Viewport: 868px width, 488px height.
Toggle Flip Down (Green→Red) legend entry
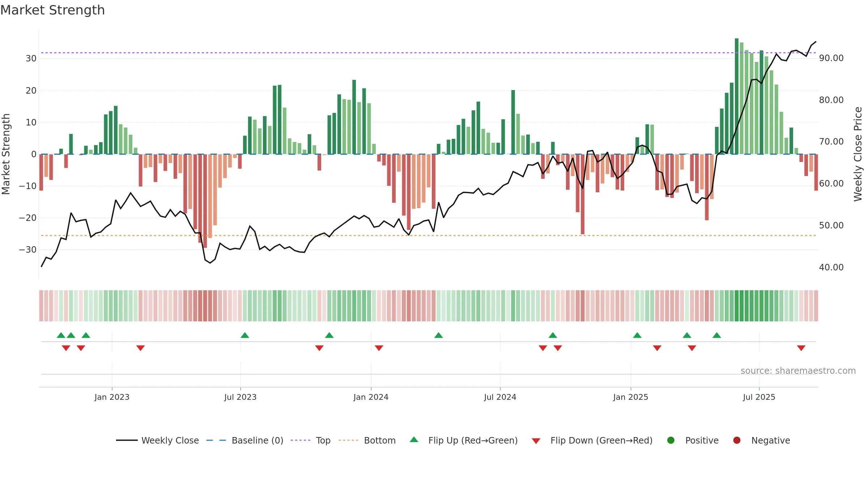click(x=592, y=440)
